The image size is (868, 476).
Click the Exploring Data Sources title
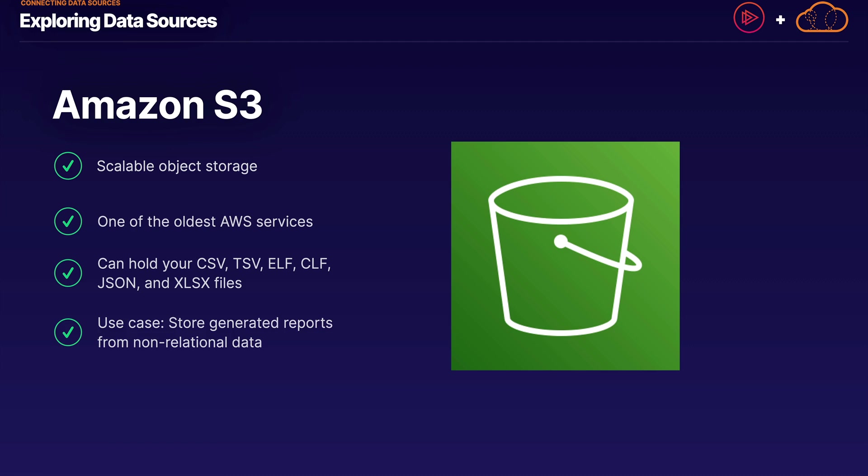coord(118,21)
